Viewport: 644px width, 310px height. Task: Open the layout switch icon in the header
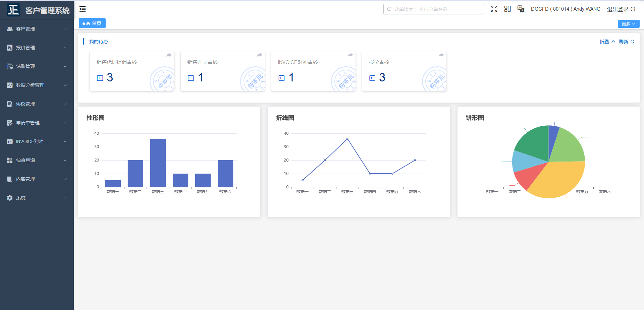[x=507, y=9]
